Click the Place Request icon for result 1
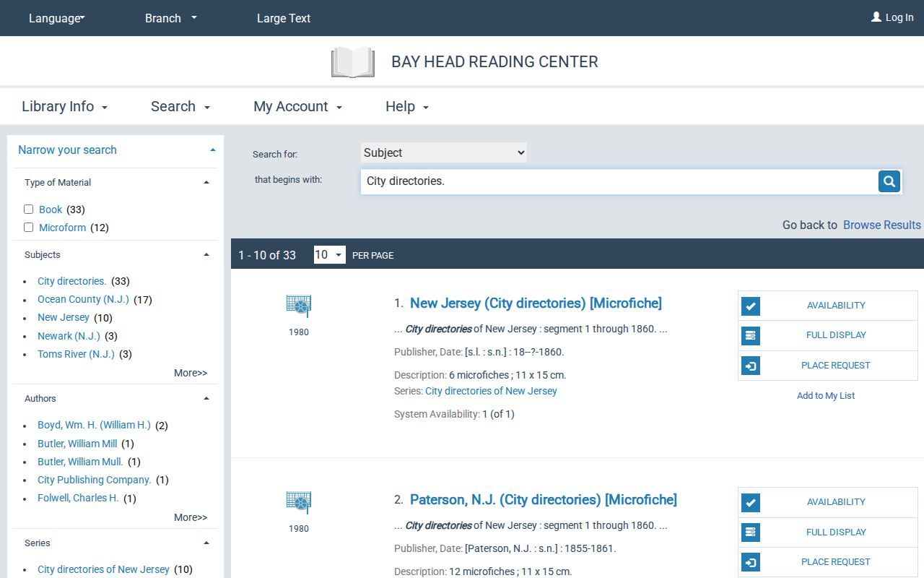The width and height of the screenshot is (924, 578). pyautogui.click(x=751, y=366)
